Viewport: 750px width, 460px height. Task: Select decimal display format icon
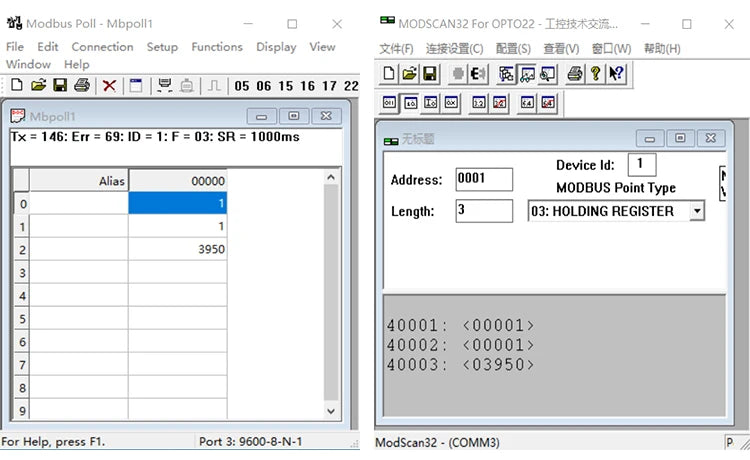[410, 102]
